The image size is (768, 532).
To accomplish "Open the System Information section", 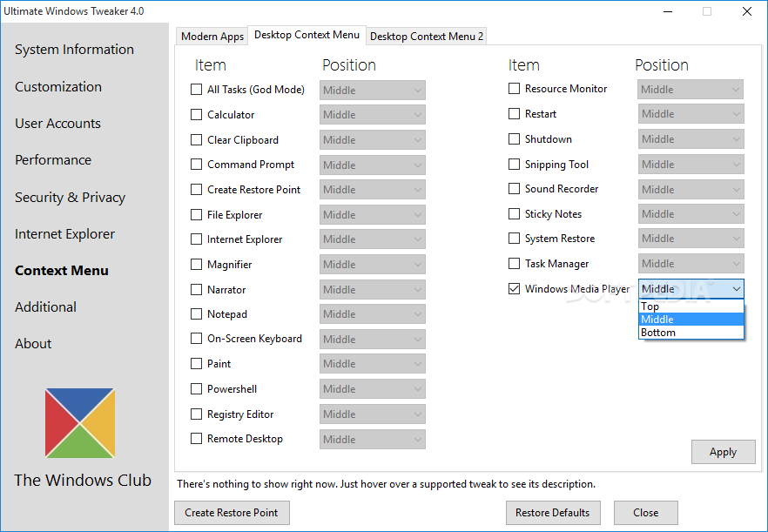I will (x=74, y=50).
